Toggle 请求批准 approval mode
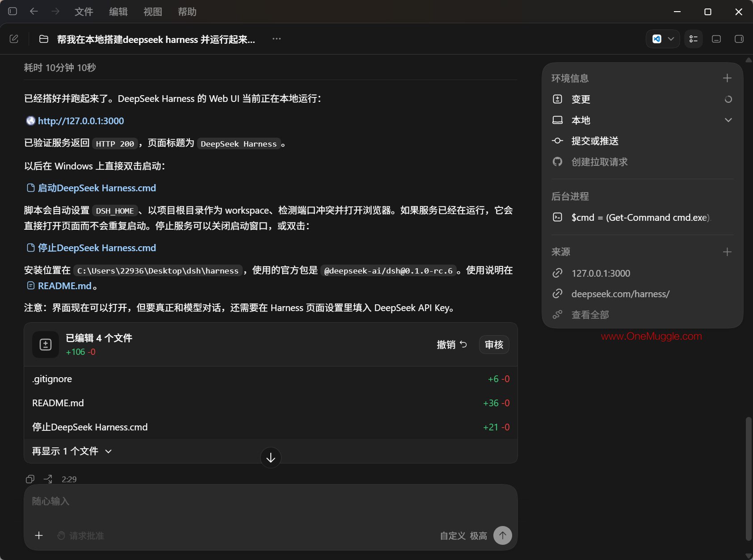753x560 pixels. click(81, 535)
